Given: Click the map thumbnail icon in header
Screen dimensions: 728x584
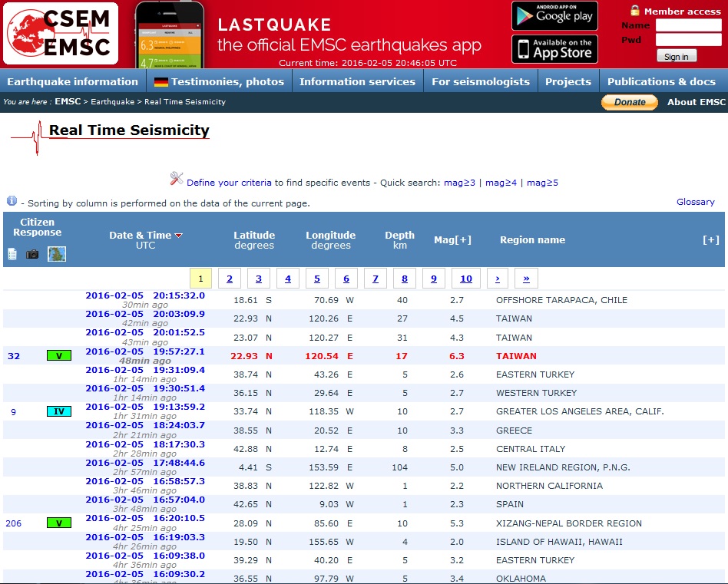Looking at the screenshot, I should click(x=57, y=254).
